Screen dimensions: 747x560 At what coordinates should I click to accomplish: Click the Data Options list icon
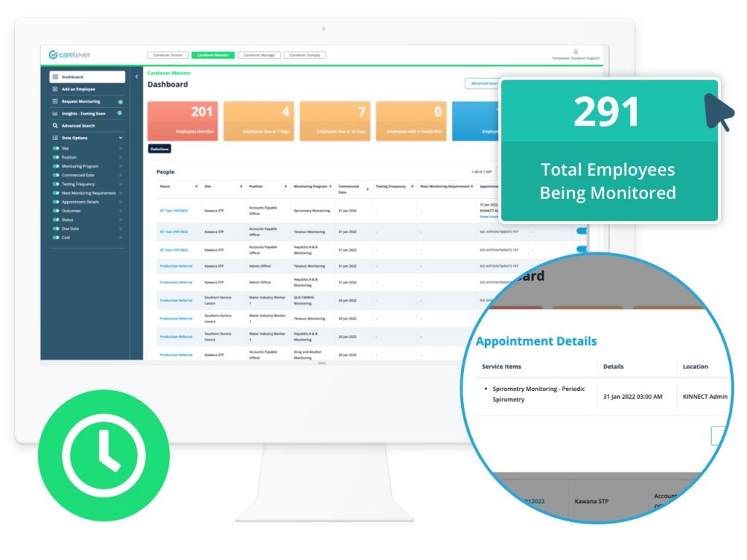point(54,136)
